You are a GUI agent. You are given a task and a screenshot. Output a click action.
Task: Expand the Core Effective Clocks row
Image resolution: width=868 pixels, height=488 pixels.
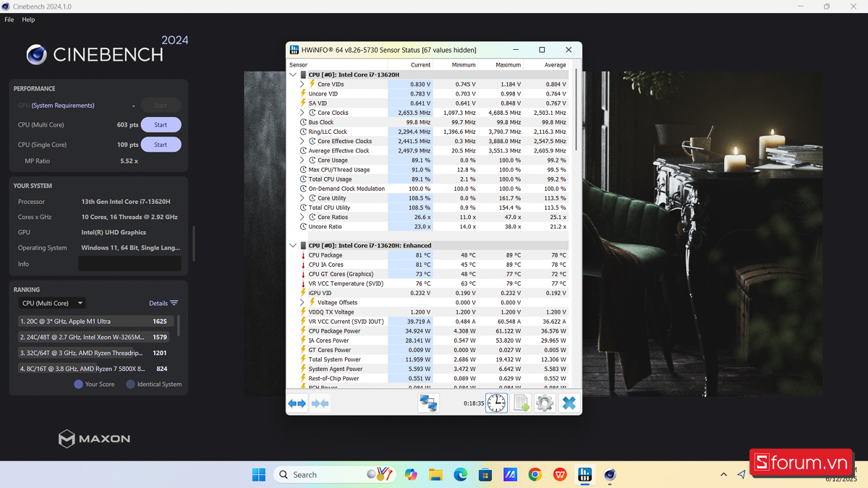click(302, 141)
